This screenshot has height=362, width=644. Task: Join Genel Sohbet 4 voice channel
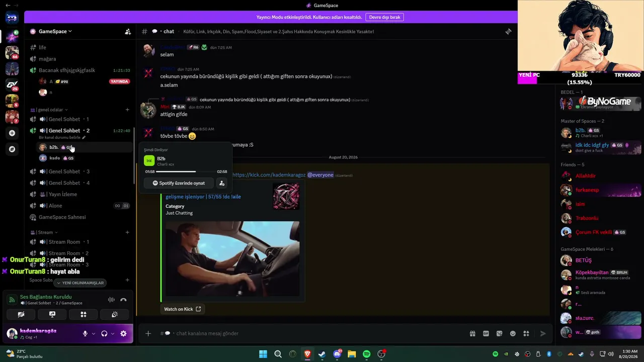[x=80, y=183]
